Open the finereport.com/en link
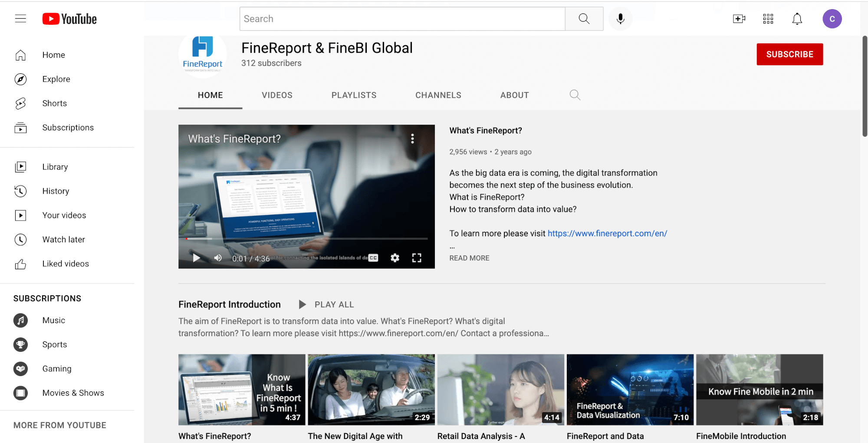Screen dimensions: 868x443 [607, 233]
